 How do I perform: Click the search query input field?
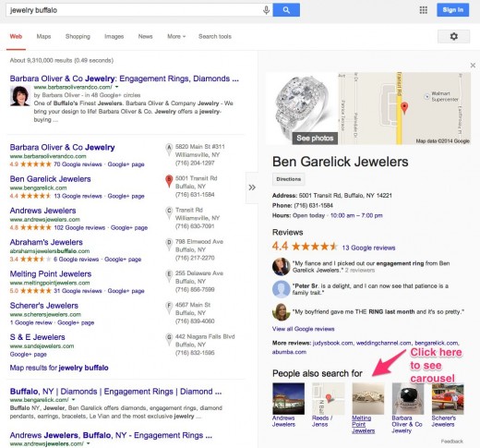[x=135, y=10]
